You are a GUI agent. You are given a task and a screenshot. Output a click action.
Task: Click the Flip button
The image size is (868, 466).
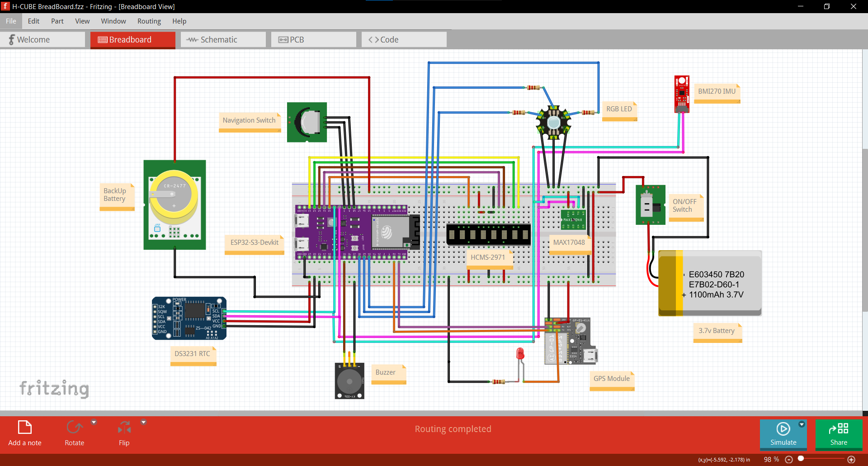point(124,433)
